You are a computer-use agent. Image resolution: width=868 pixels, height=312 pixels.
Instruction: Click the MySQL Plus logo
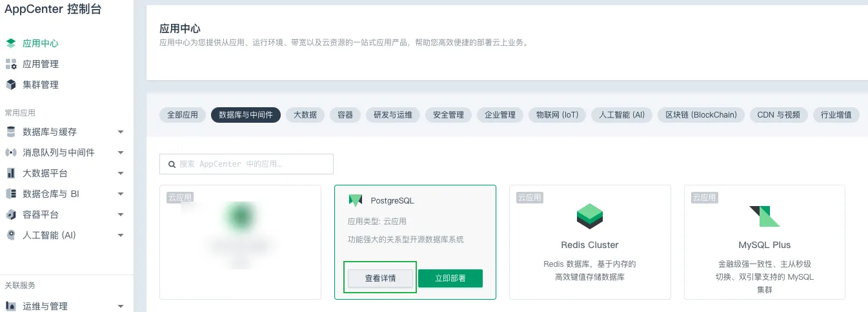point(765,216)
